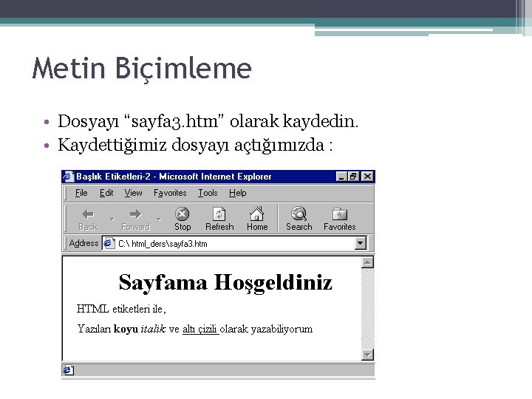Viewport: 532px width, 399px height.
Task: Click the scrollbar down arrow
Action: point(367,355)
